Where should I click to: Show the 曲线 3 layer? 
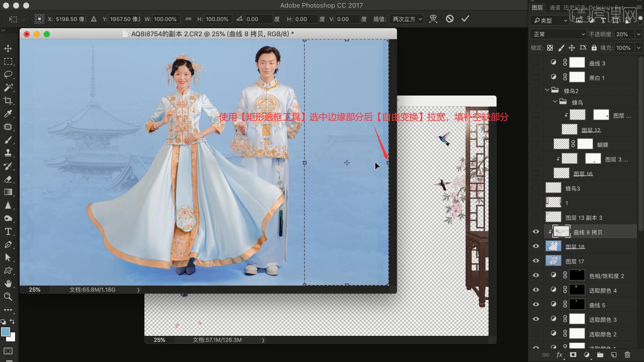point(536,63)
